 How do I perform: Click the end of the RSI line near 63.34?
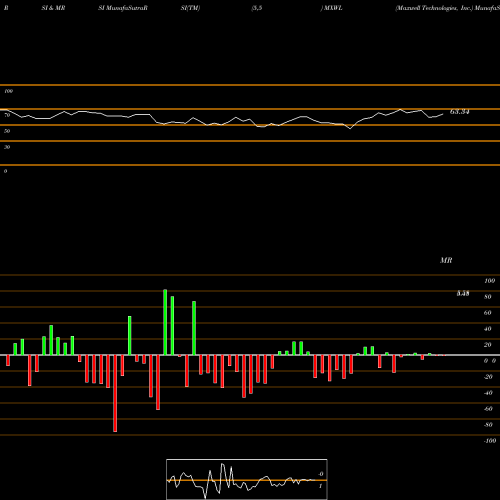coord(443,114)
